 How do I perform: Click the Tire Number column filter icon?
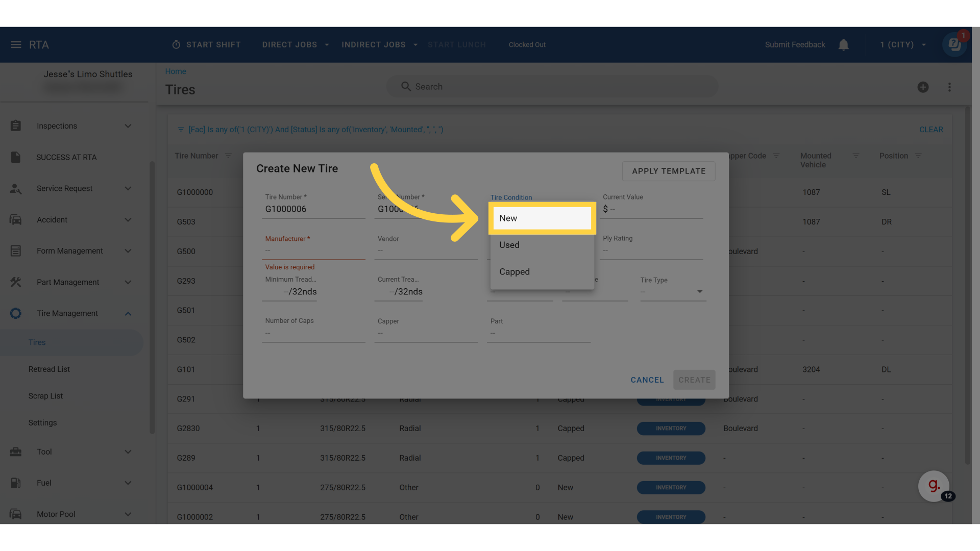pyautogui.click(x=228, y=156)
